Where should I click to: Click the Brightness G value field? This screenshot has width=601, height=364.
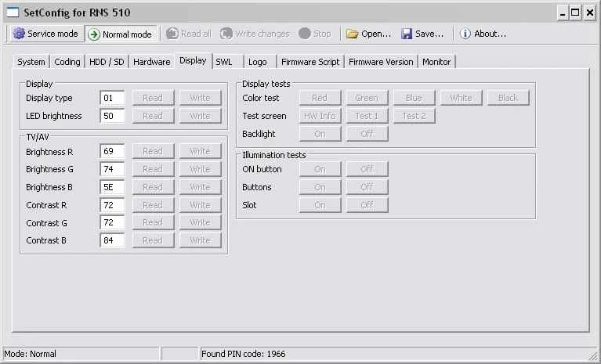(x=112, y=169)
